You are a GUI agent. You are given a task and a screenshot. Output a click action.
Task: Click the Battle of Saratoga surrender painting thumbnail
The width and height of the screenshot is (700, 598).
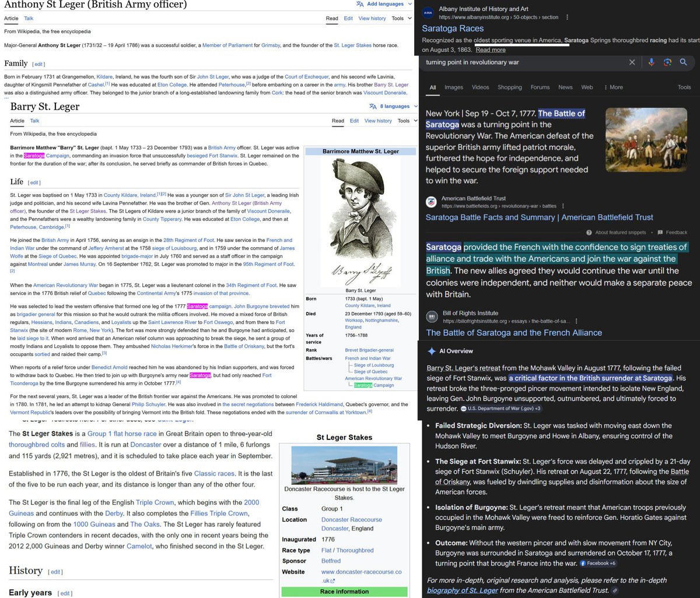click(646, 140)
